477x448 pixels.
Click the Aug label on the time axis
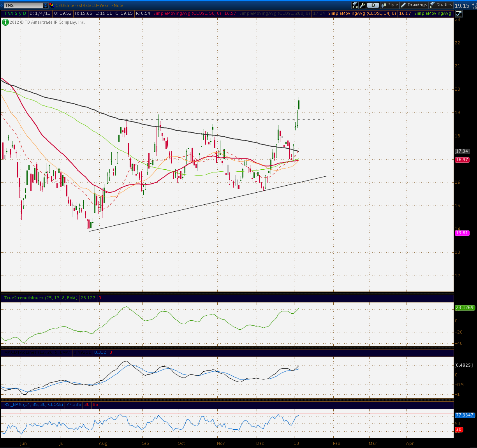[103, 443]
